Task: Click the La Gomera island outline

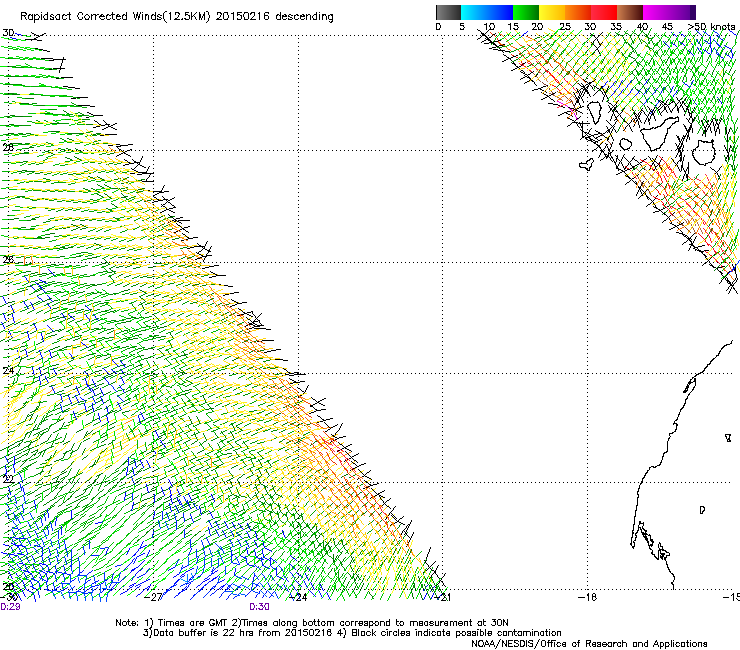Action: point(626,144)
